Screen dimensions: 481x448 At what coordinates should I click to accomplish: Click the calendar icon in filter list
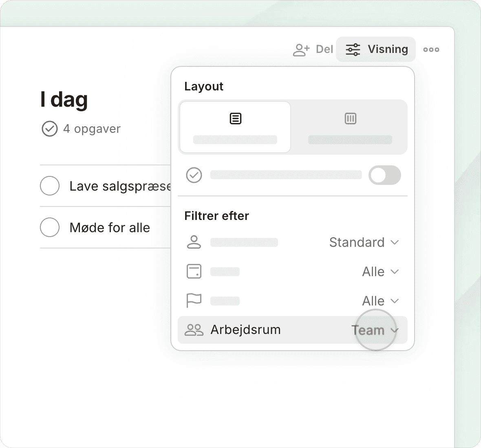click(194, 271)
